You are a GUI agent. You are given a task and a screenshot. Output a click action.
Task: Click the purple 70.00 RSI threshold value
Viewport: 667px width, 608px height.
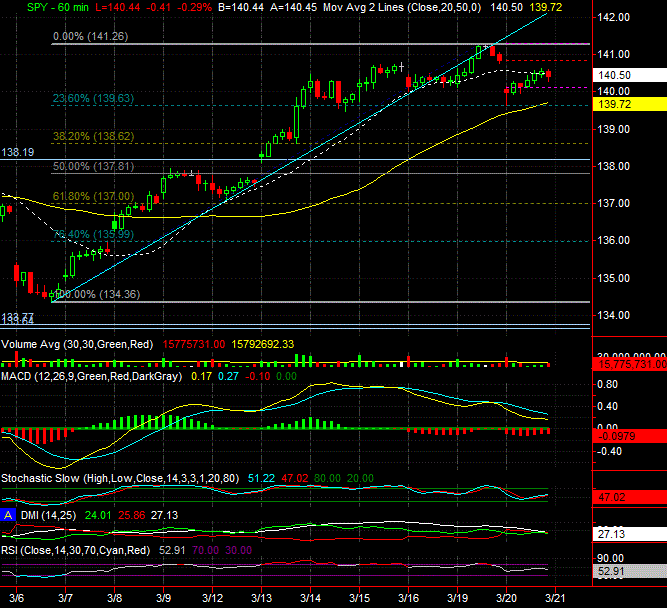205,550
